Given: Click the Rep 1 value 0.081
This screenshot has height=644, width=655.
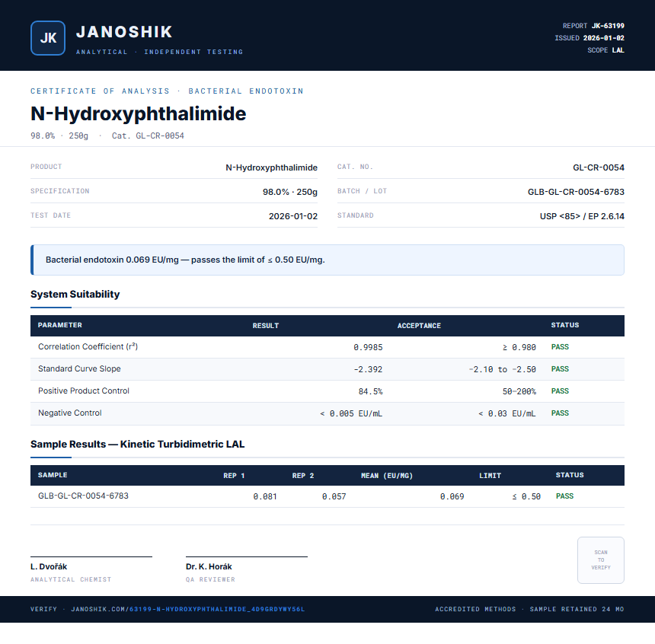Looking at the screenshot, I should [265, 496].
